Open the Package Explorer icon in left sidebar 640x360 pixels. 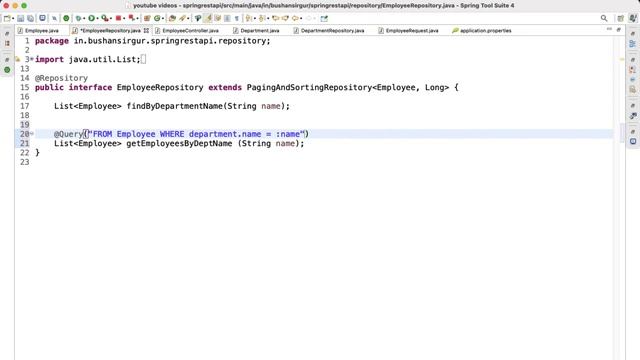pyautogui.click(x=7, y=43)
